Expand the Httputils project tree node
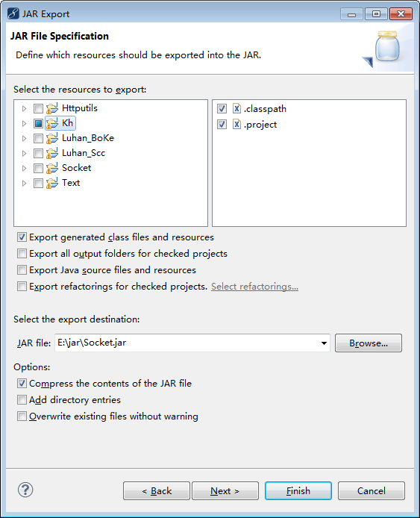 pyautogui.click(x=24, y=108)
